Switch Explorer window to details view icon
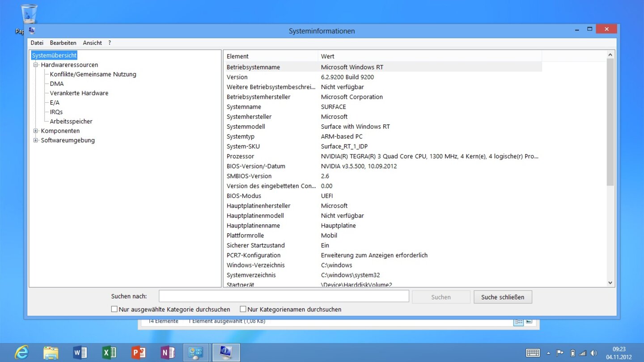The height and width of the screenshot is (362, 644). (x=518, y=321)
